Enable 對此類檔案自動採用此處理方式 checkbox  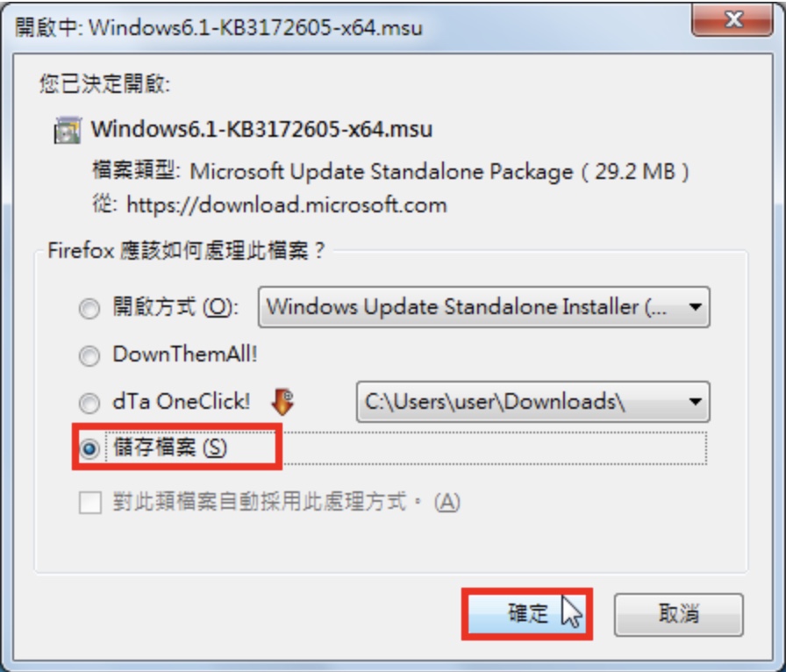pyautogui.click(x=90, y=503)
